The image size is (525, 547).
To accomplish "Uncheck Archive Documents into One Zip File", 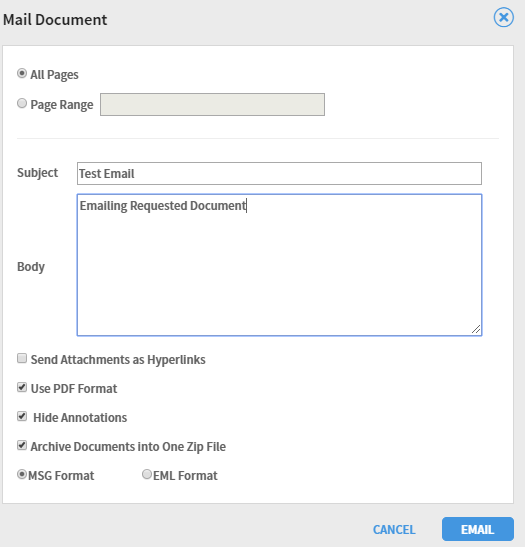I will [x=22, y=445].
